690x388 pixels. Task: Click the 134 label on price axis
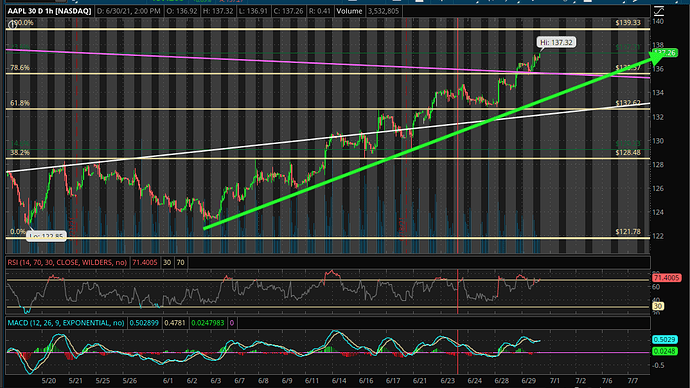click(658, 93)
